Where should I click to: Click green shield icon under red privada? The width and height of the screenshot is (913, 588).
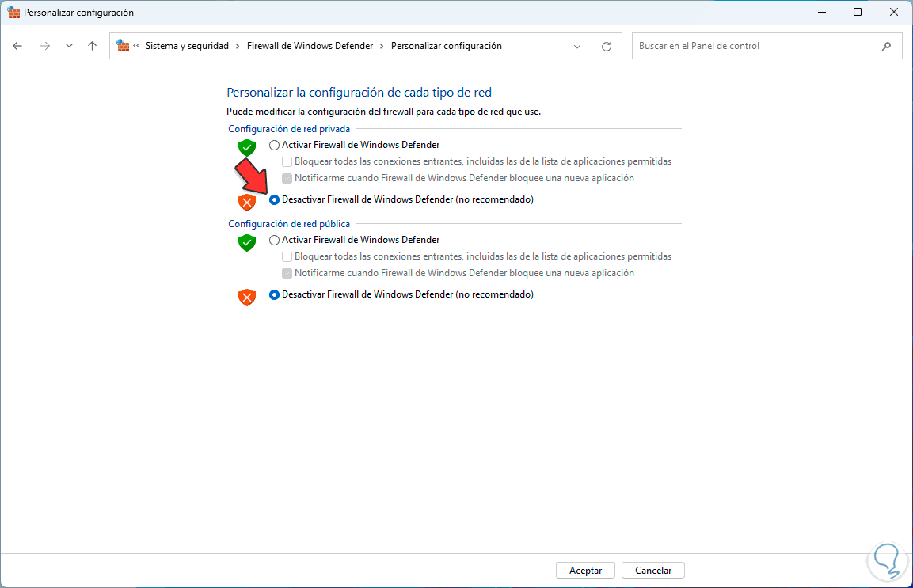click(x=247, y=148)
